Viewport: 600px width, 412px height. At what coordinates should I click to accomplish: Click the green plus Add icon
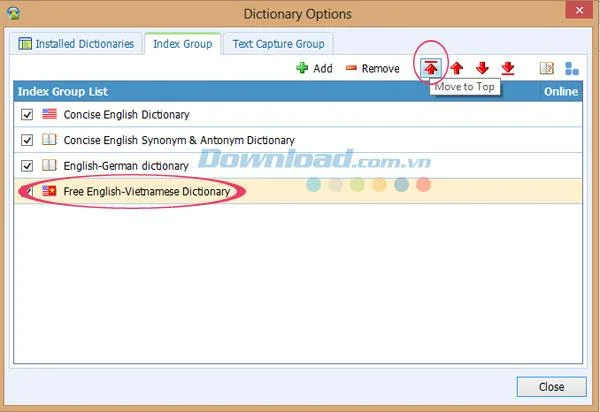pyautogui.click(x=302, y=68)
